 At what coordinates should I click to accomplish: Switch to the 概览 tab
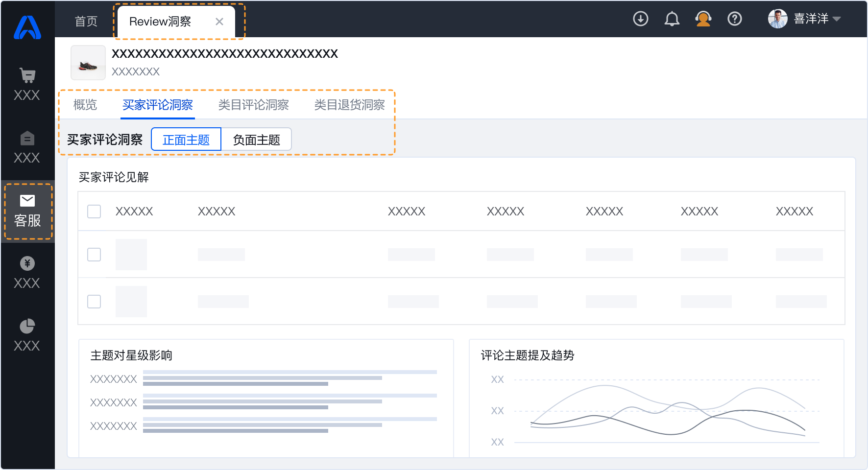point(85,105)
